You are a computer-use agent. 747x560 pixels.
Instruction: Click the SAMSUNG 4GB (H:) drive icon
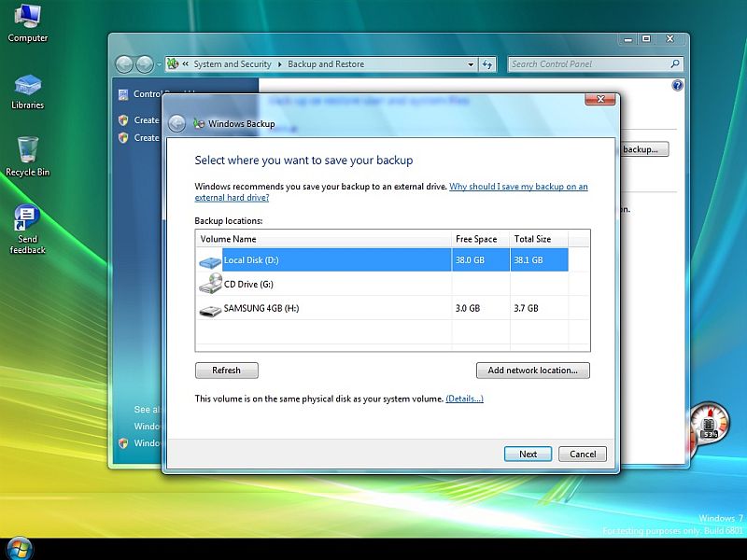point(210,311)
